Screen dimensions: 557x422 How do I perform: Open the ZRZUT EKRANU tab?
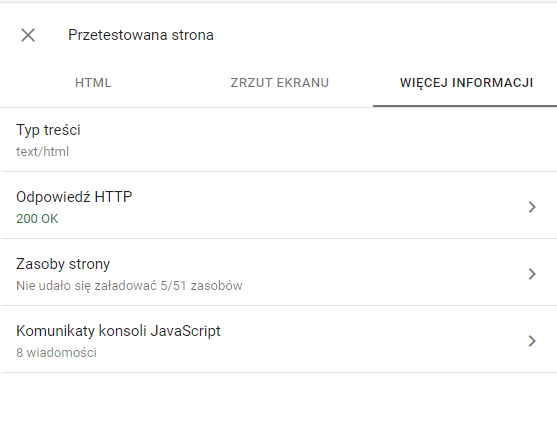pyautogui.click(x=280, y=83)
